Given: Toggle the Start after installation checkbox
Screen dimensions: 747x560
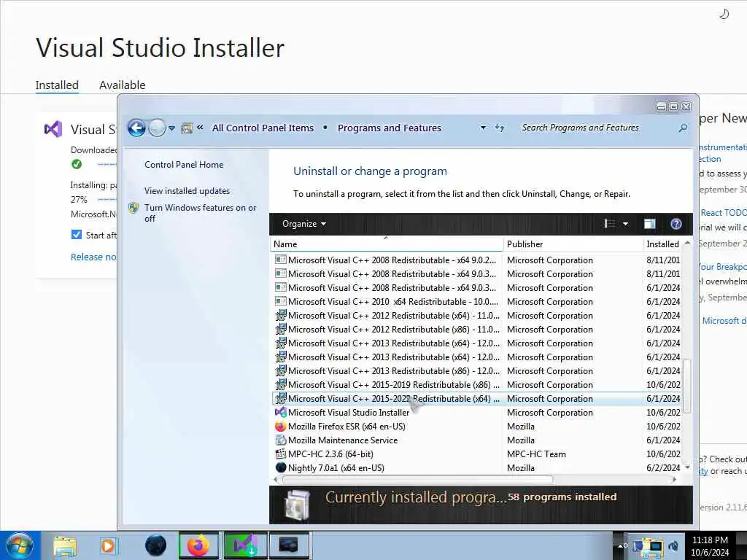Looking at the screenshot, I should (x=76, y=234).
